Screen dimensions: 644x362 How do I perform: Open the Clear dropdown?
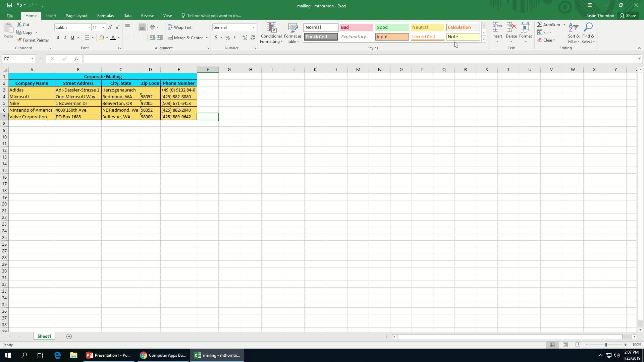tap(546, 40)
